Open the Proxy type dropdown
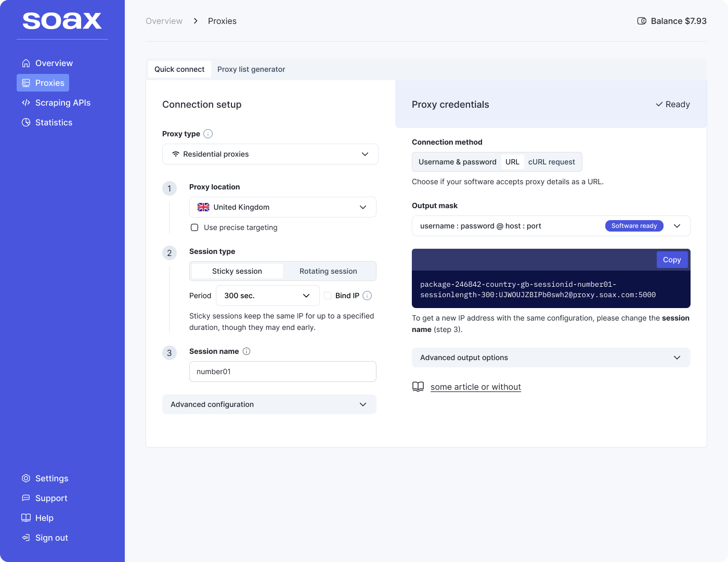Screen dimensions: 728x562 [x=270, y=154]
